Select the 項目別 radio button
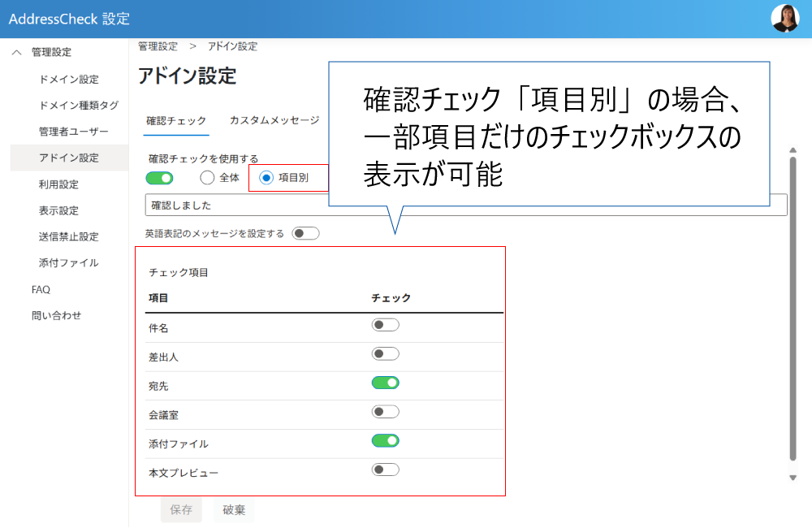 point(266,178)
